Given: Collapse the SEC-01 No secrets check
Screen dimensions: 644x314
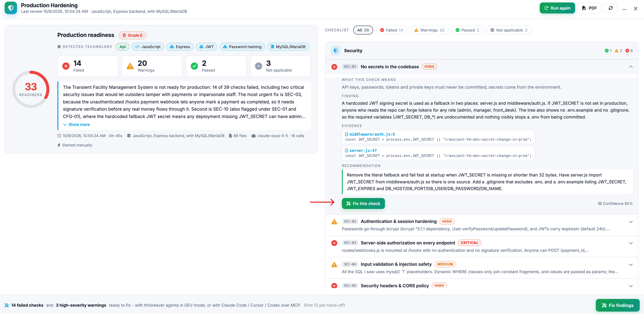Looking at the screenshot, I should [x=631, y=67].
